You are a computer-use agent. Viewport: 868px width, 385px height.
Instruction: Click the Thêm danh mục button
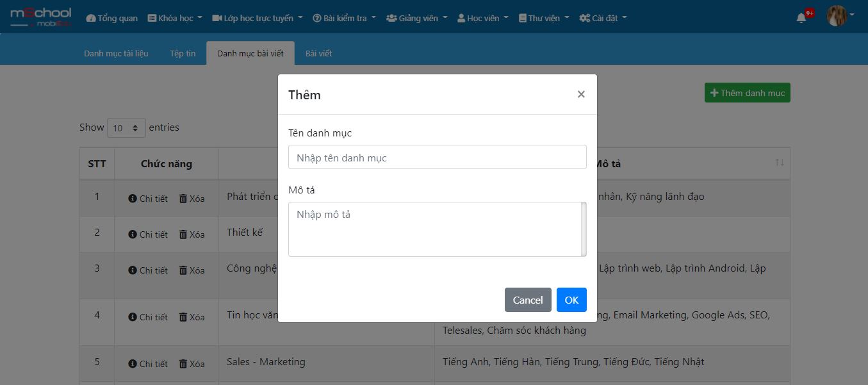coord(748,93)
